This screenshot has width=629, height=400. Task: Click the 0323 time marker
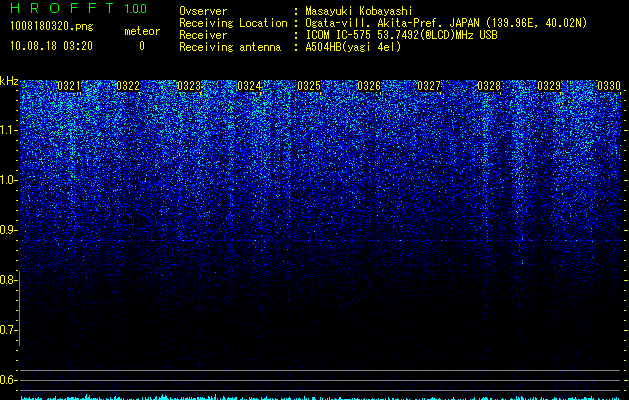(189, 86)
